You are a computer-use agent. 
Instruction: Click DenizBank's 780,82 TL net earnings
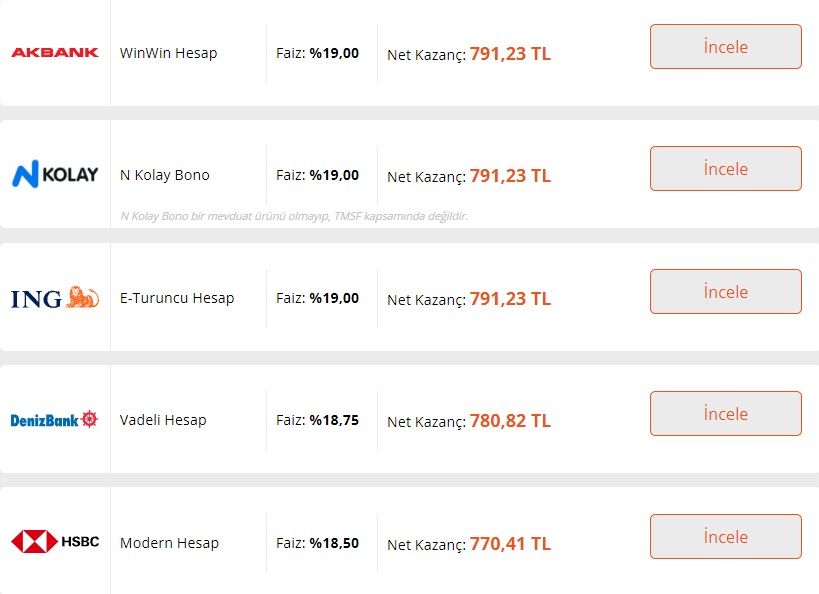(x=510, y=421)
